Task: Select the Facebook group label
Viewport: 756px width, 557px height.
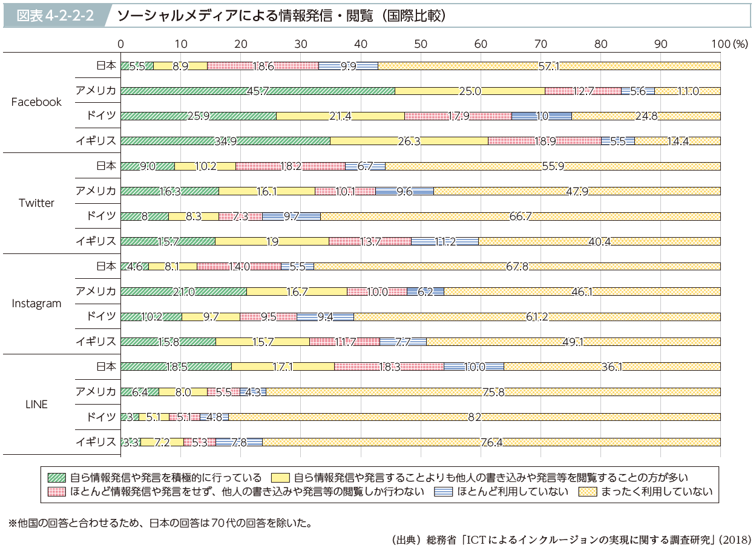Action: point(36,102)
